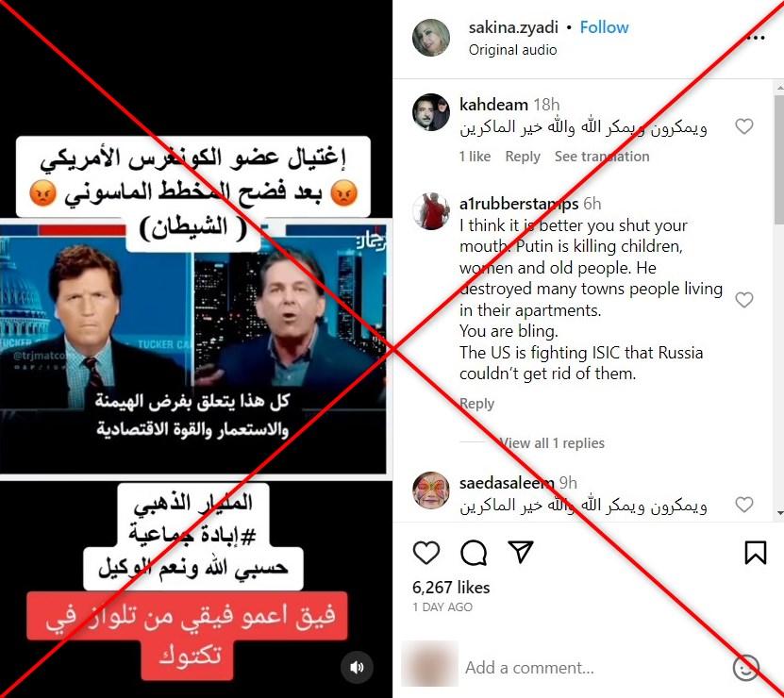This screenshot has height=698, width=784.
Task: Reply to a1rubberstamps comment
Action: coord(476,404)
